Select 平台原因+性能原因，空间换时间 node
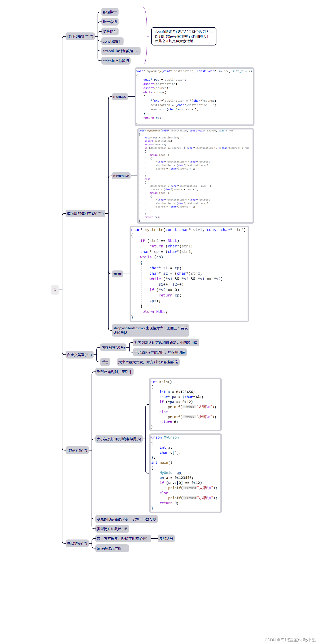The image size is (319, 644). [160, 352]
